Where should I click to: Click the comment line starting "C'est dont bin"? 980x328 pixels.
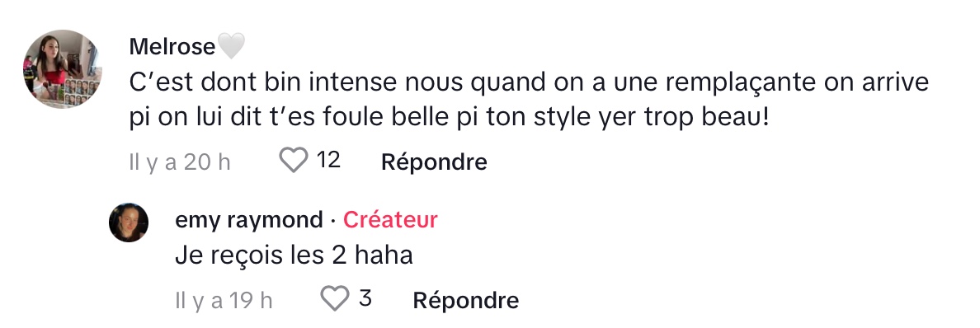pyautogui.click(x=529, y=82)
